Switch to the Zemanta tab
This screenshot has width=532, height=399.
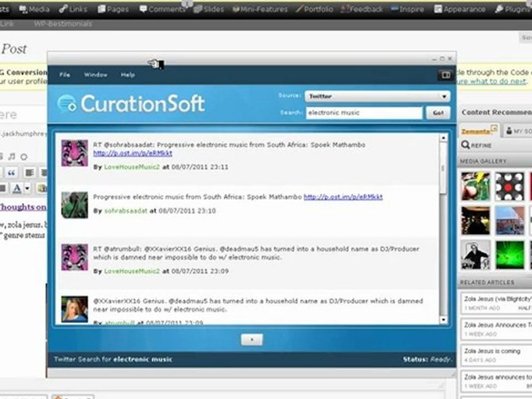(x=479, y=131)
